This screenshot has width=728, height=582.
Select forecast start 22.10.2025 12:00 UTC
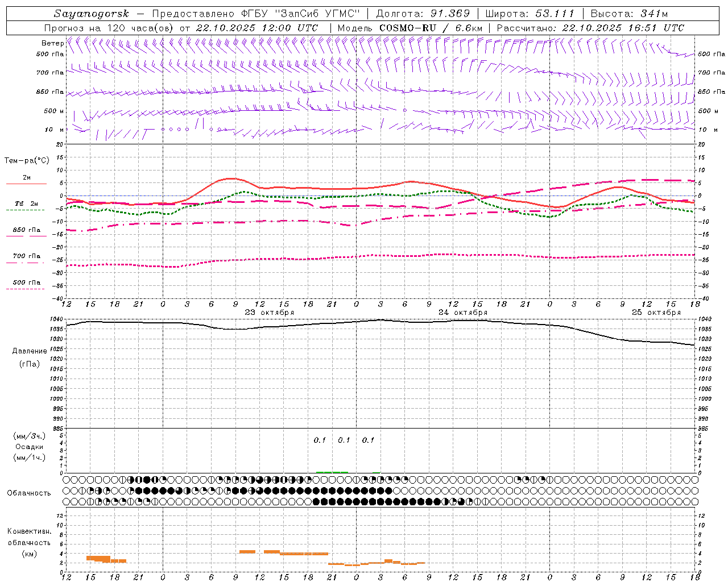257,28
